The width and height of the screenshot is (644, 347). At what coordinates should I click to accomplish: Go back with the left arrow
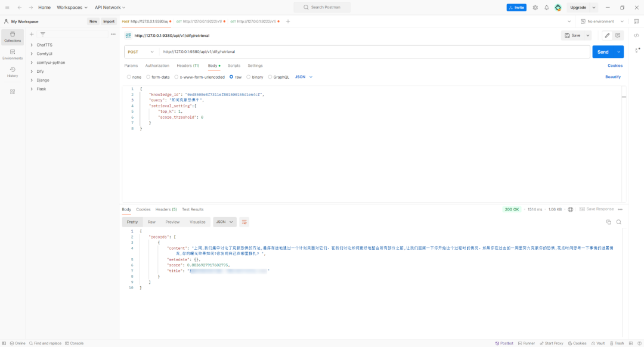19,7
